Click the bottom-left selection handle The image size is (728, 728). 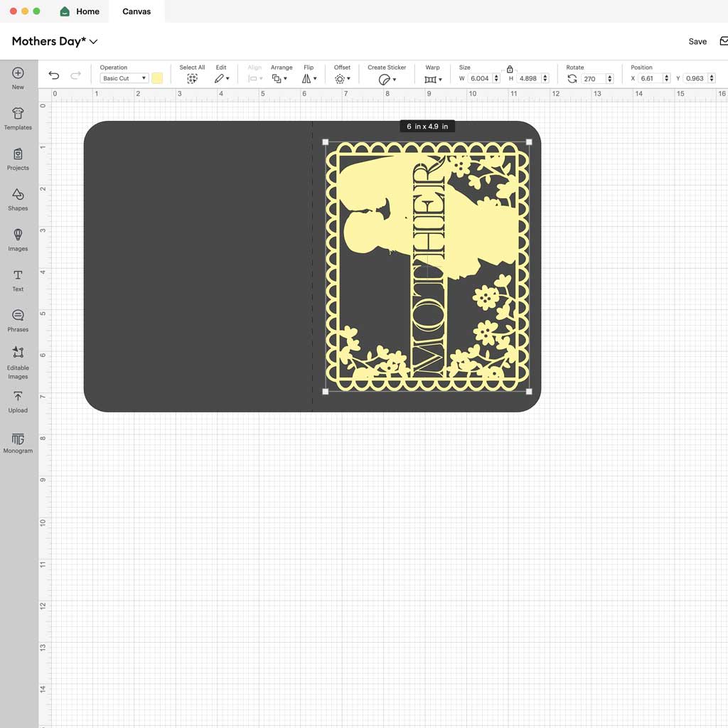click(326, 392)
